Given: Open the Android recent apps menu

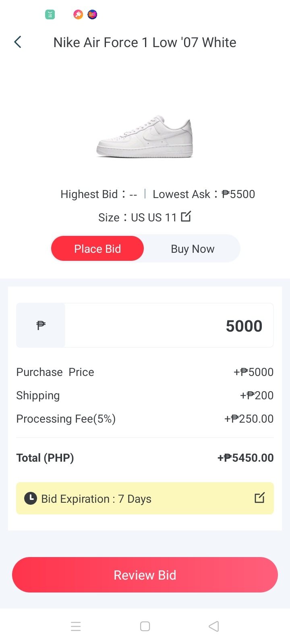Looking at the screenshot, I should 76,626.
